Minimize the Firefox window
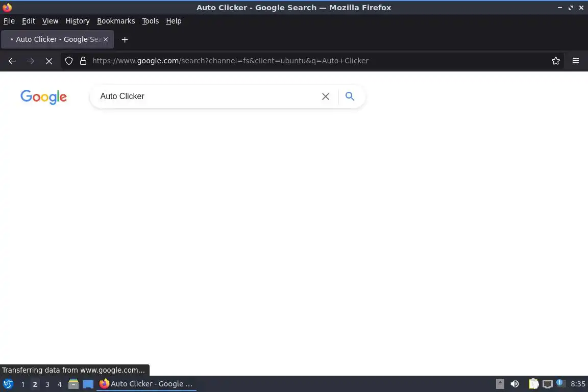The image size is (588, 392). 559,8
